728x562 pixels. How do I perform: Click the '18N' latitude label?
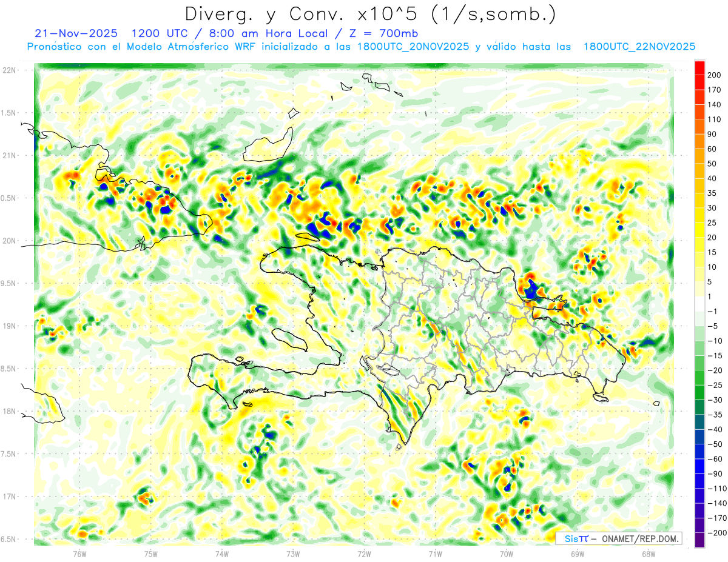(10, 411)
